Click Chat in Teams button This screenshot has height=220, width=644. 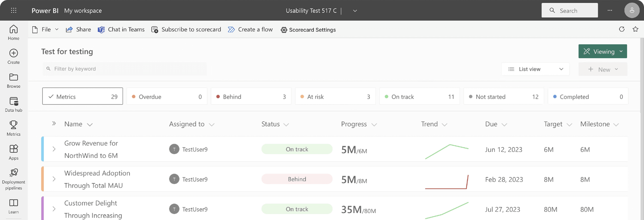(121, 30)
